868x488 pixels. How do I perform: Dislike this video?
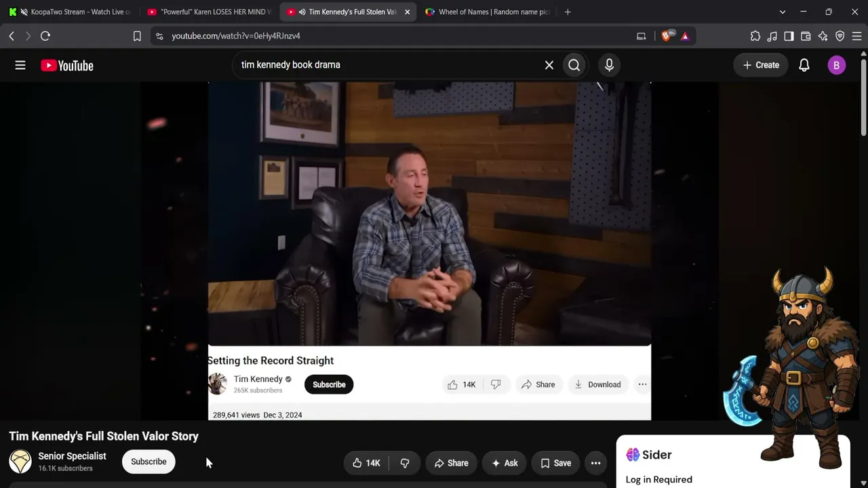pos(405,463)
